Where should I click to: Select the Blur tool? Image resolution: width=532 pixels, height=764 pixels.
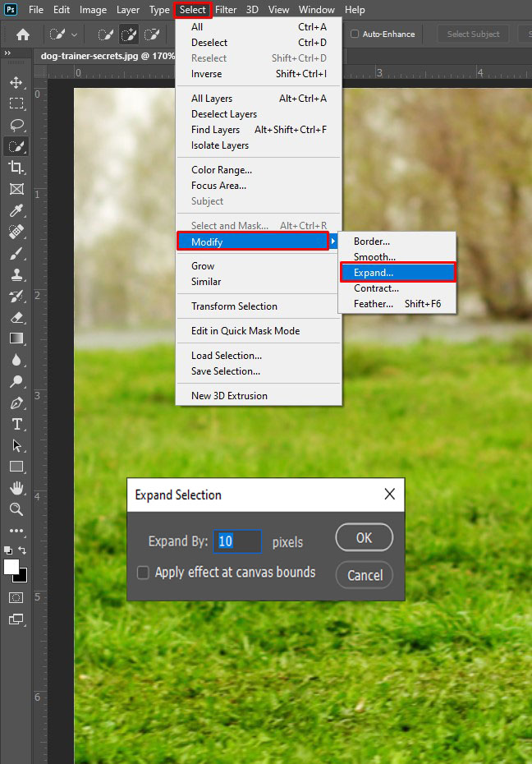16,360
